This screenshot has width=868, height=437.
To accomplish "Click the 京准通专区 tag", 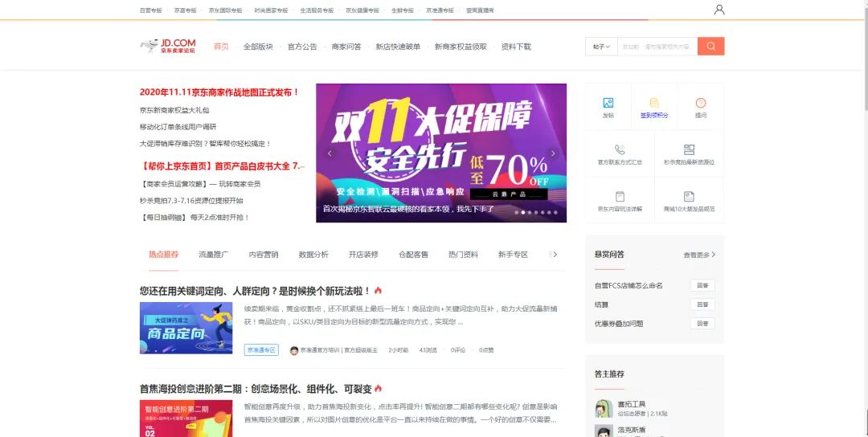I will (261, 350).
